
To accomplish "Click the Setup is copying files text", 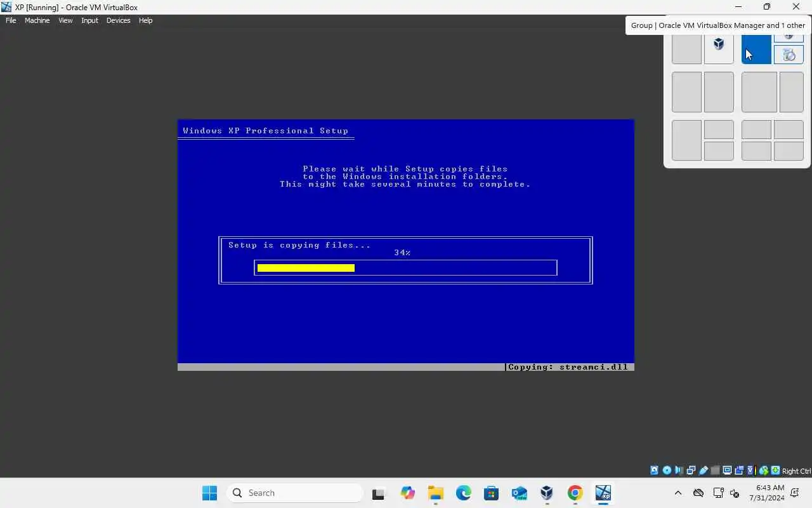I will [x=299, y=245].
